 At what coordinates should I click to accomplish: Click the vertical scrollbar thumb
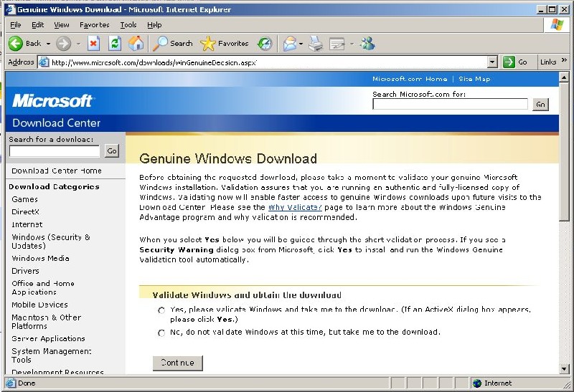(x=564, y=152)
